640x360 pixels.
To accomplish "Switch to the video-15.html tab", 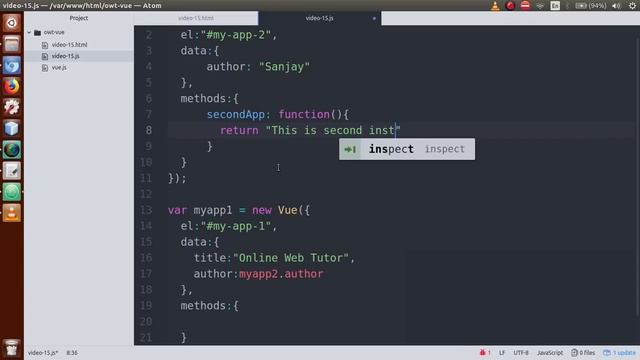I will tap(196, 18).
